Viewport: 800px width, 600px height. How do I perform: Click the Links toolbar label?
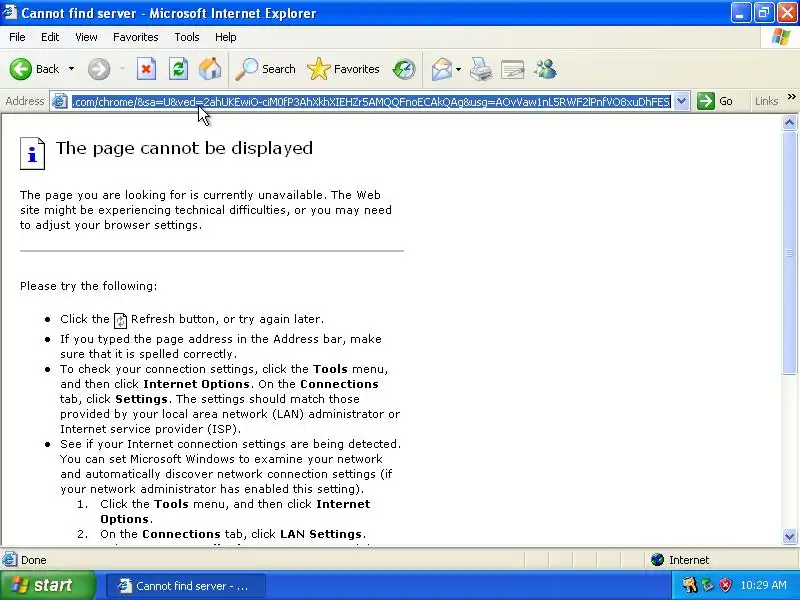(766, 101)
